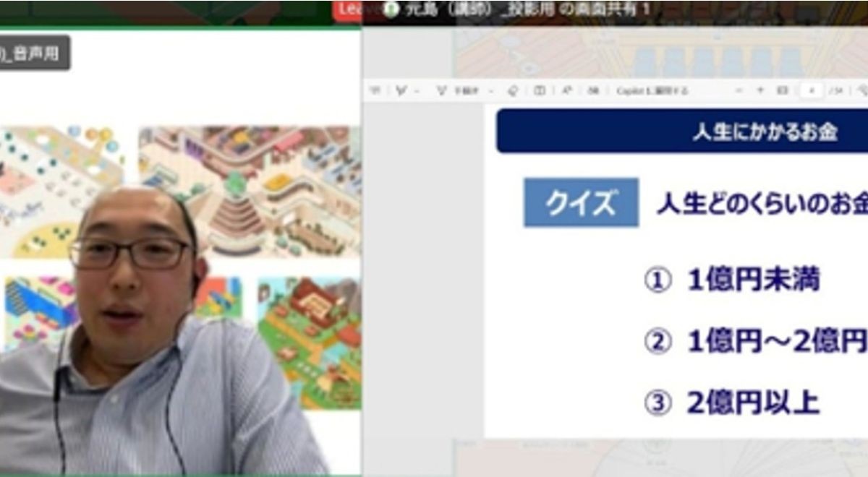
Task: Click the red Leave button
Action: 351,10
